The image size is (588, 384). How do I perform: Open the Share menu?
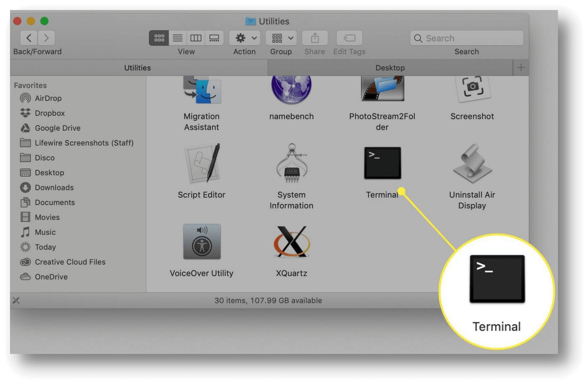pos(314,38)
